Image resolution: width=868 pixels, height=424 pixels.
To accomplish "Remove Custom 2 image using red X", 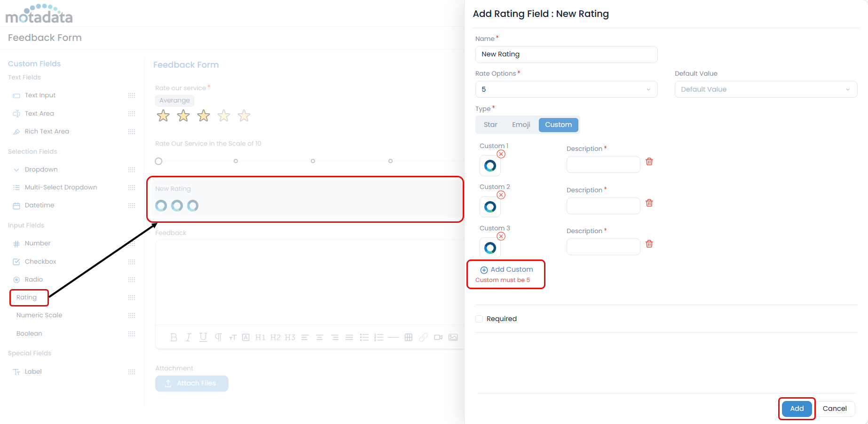I will (x=501, y=195).
